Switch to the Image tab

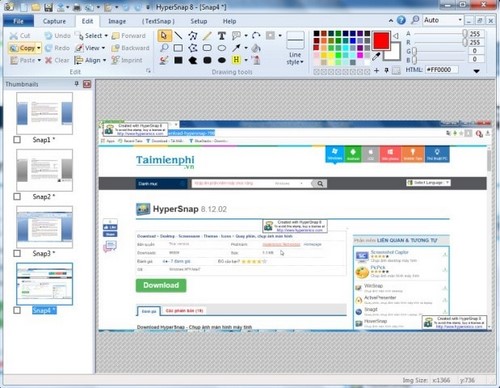tap(117, 21)
